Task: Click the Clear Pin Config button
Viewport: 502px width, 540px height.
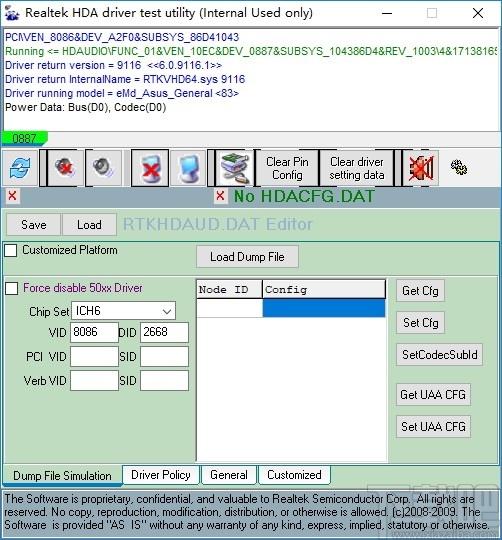Action: click(287, 168)
